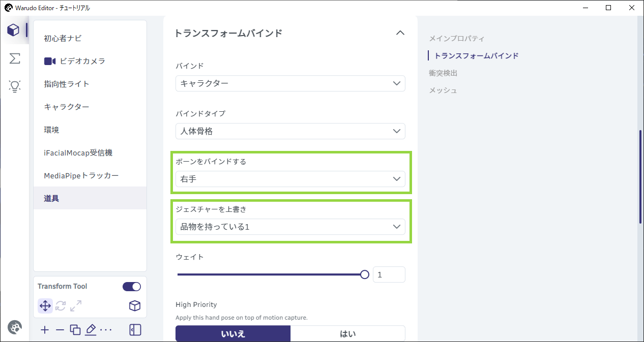
Task: Set High Priority to いいえ
Action: pyautogui.click(x=233, y=334)
